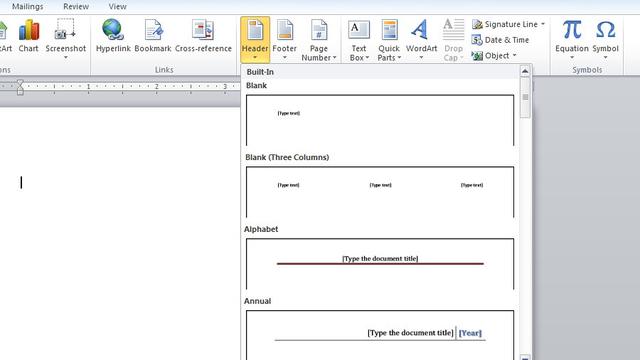The height and width of the screenshot is (360, 640).
Task: Expand the Signature Line dropdown arrow
Action: point(543,24)
